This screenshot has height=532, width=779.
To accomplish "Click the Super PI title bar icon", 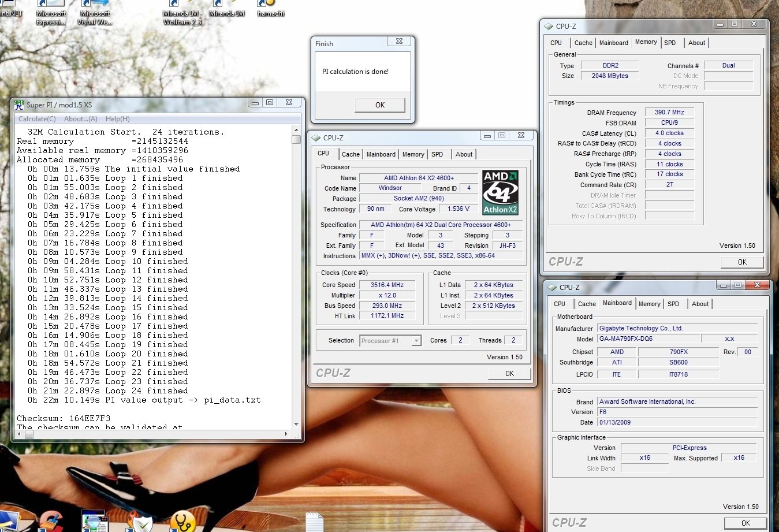I will click(19, 105).
